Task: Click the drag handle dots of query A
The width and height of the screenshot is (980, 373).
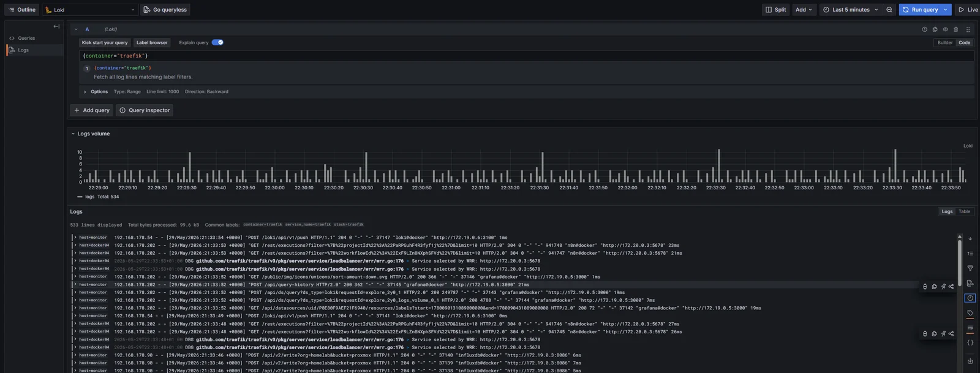Action: 968,29
